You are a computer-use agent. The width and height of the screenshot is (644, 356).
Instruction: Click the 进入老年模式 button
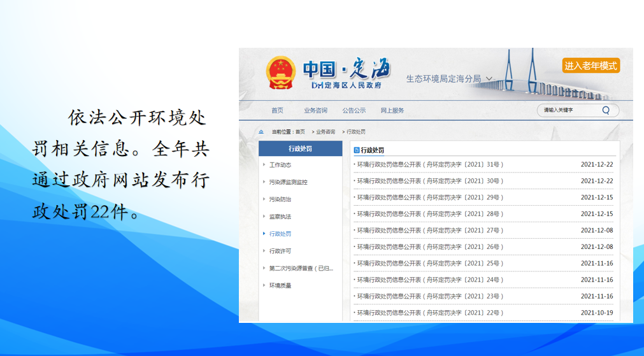click(x=590, y=66)
